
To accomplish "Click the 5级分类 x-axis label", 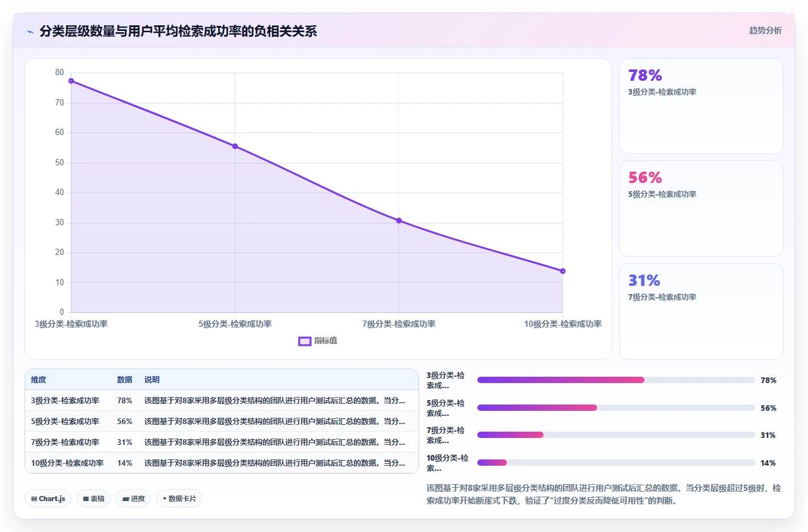I will coord(235,324).
